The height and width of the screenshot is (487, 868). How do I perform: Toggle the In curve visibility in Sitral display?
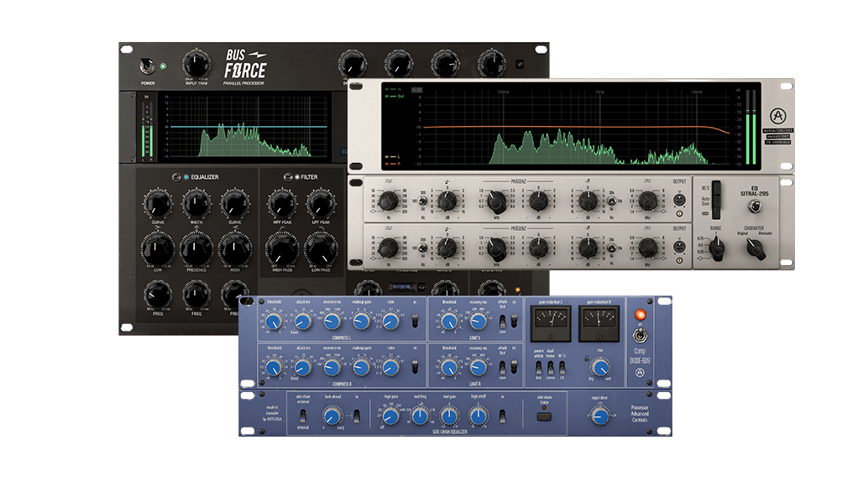pos(395,89)
